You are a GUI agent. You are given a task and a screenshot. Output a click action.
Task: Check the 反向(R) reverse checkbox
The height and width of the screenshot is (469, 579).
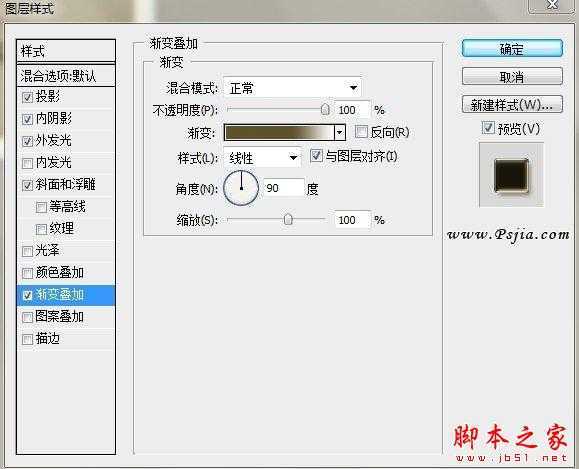pos(361,132)
